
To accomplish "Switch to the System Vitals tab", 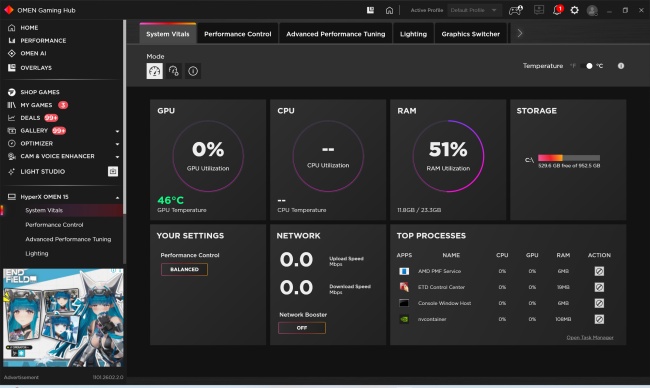I will [x=167, y=34].
